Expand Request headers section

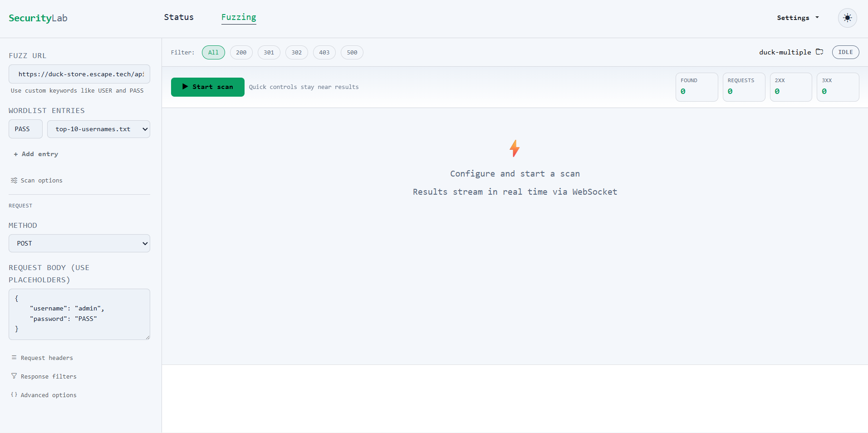42,358
